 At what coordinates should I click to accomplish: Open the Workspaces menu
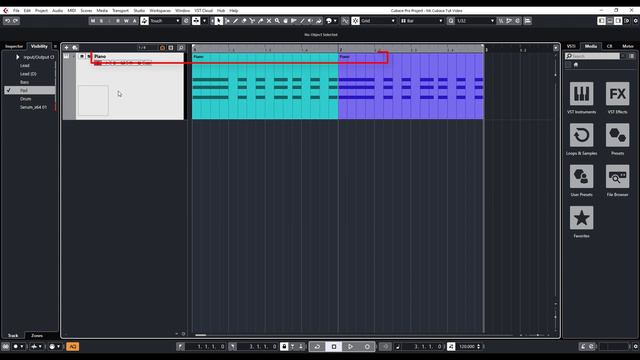click(160, 11)
